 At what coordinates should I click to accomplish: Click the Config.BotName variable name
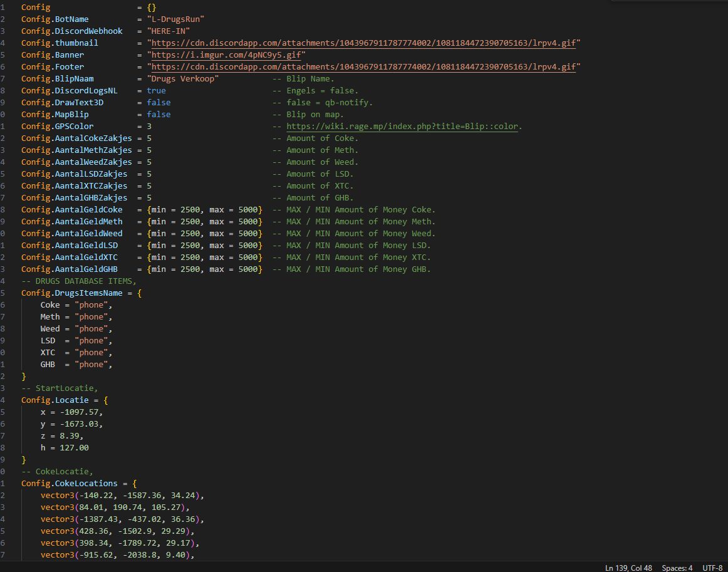[55, 19]
